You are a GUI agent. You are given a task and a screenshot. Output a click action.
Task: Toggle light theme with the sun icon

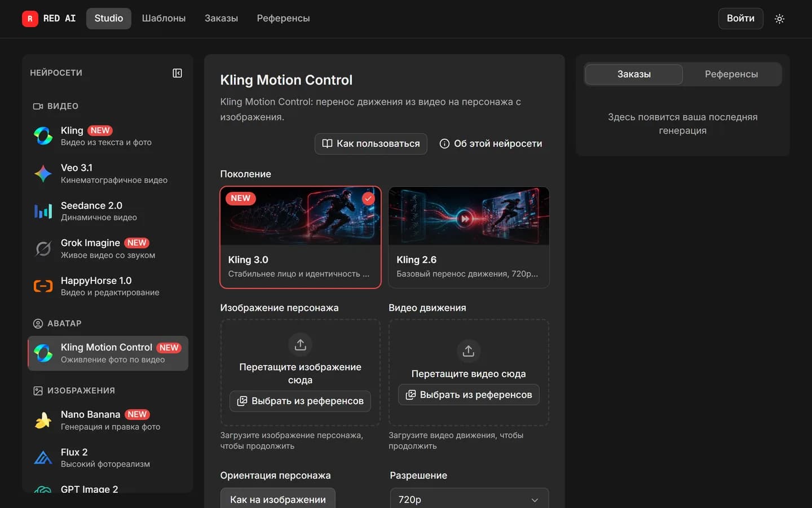(x=779, y=19)
